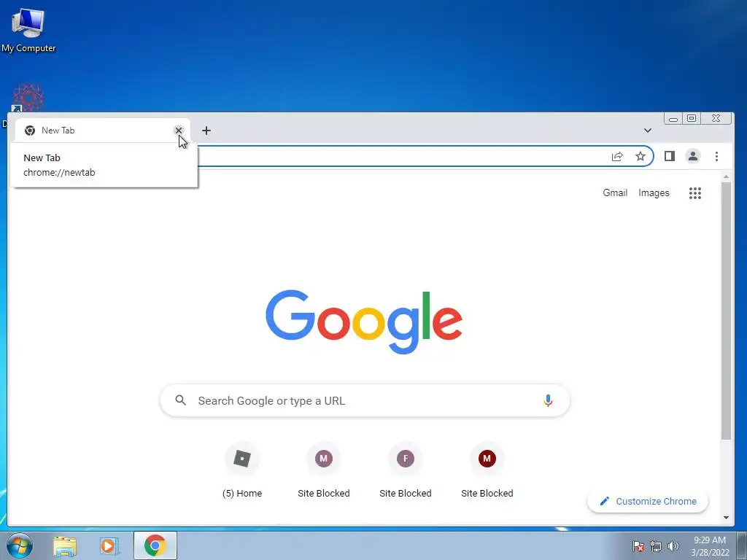Open the tab search chevron
Screen dimensions: 747x560
648,131
